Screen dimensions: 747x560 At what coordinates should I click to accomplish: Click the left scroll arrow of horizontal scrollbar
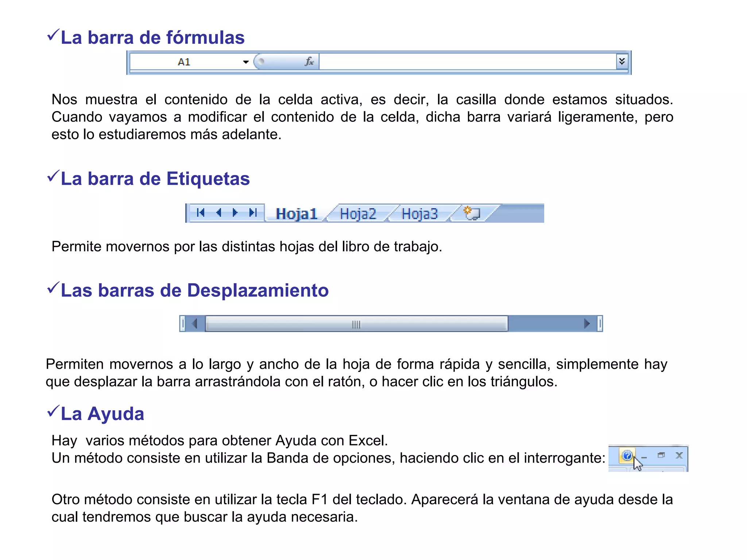click(x=195, y=324)
